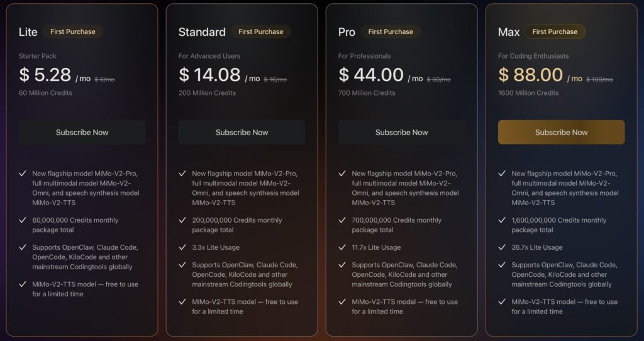The width and height of the screenshot is (644, 341).
Task: Click the Pro plan title
Action: [x=347, y=32]
